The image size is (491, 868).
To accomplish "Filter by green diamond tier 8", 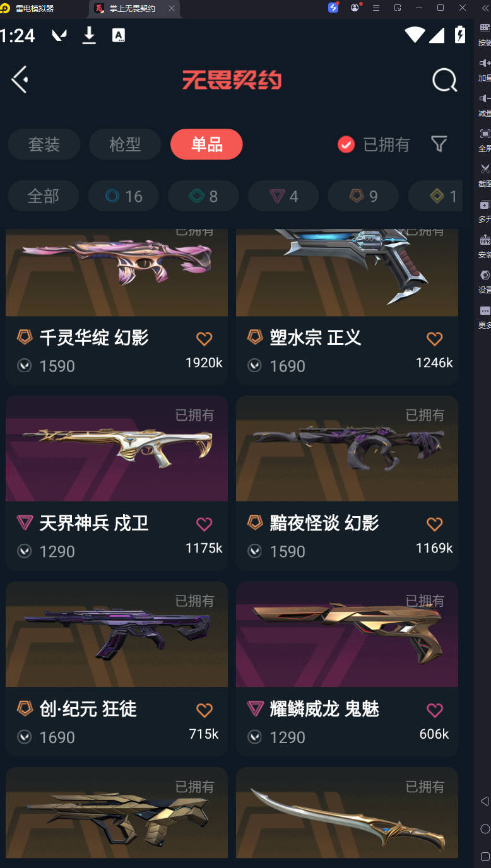I will 203,196.
